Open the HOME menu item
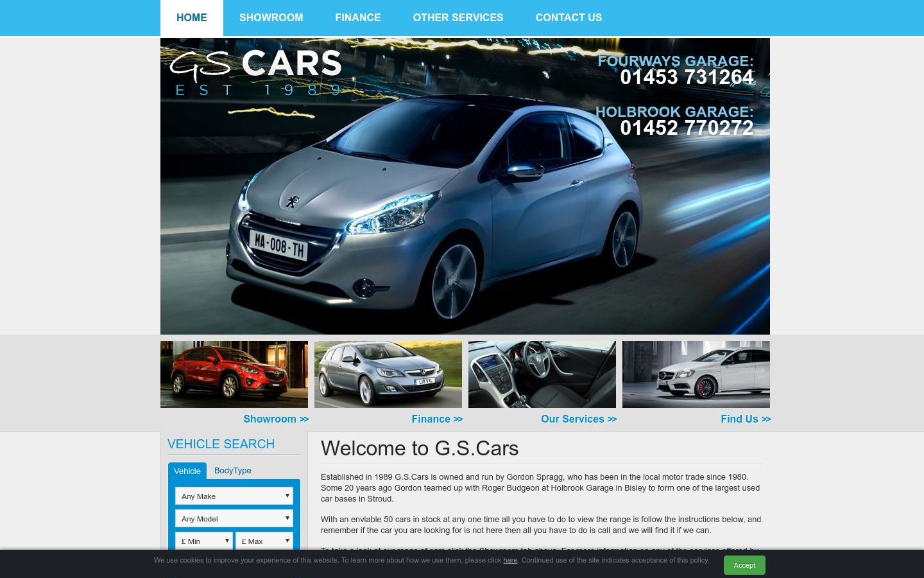 tap(192, 18)
